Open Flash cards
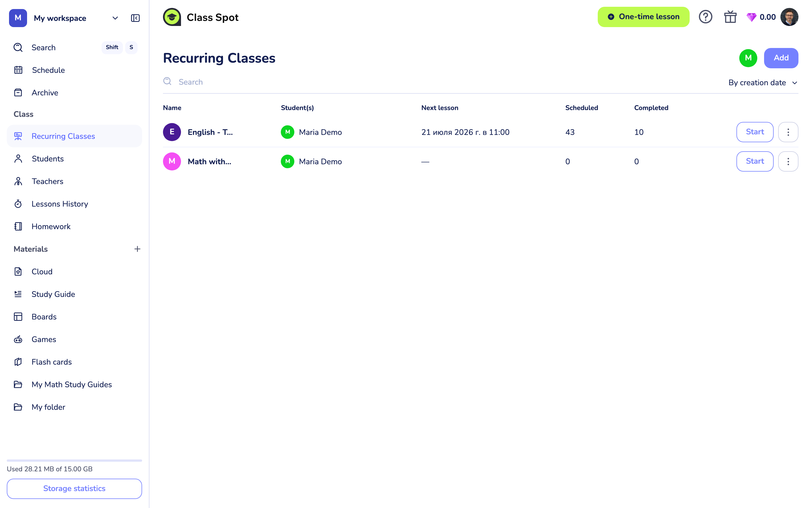812x508 pixels. pyautogui.click(x=74, y=362)
